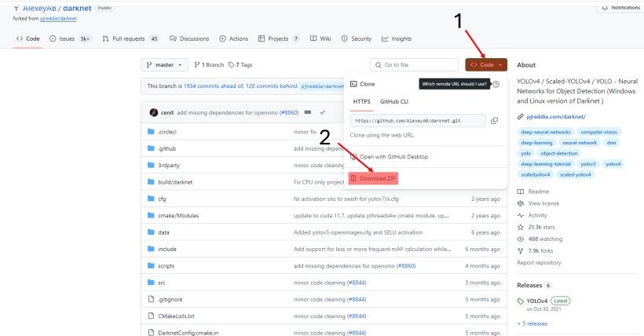The width and height of the screenshot is (644, 336).
Task: Open the Code dropdown button
Action: [486, 65]
